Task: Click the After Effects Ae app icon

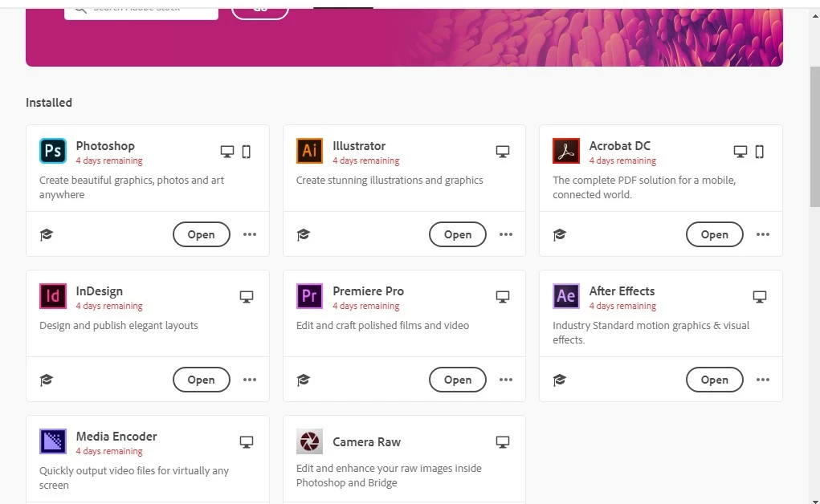Action: pyautogui.click(x=566, y=296)
